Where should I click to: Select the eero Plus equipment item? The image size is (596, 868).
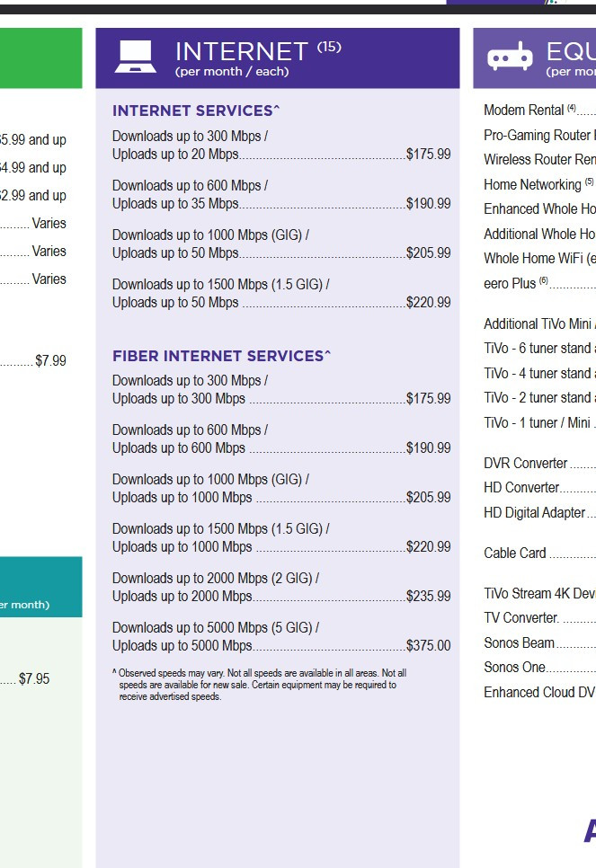tap(539, 283)
